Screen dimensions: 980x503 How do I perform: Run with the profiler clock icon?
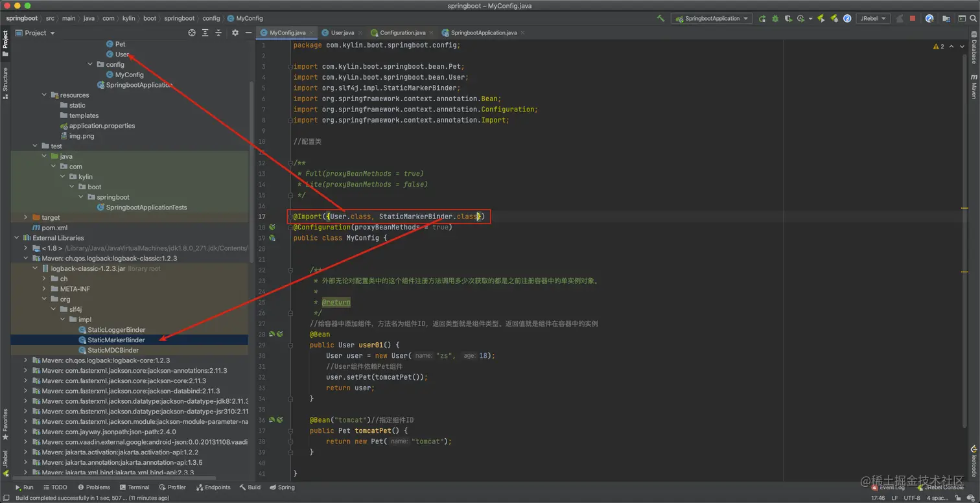coord(801,19)
